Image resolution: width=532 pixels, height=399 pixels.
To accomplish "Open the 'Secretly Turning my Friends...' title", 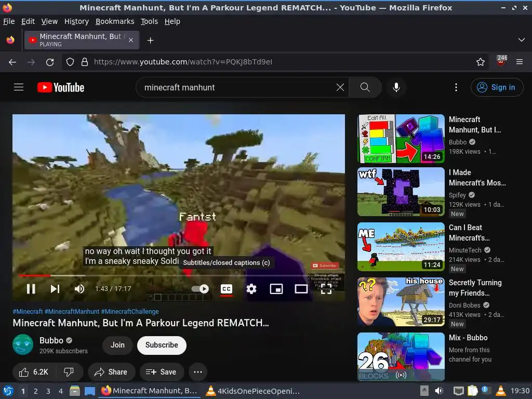I will [x=475, y=288].
